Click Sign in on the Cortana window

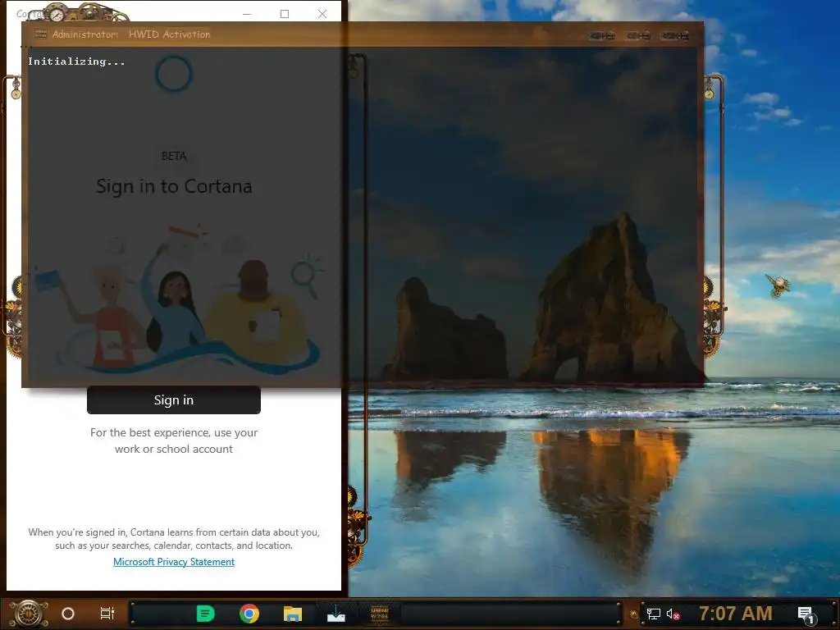point(174,400)
